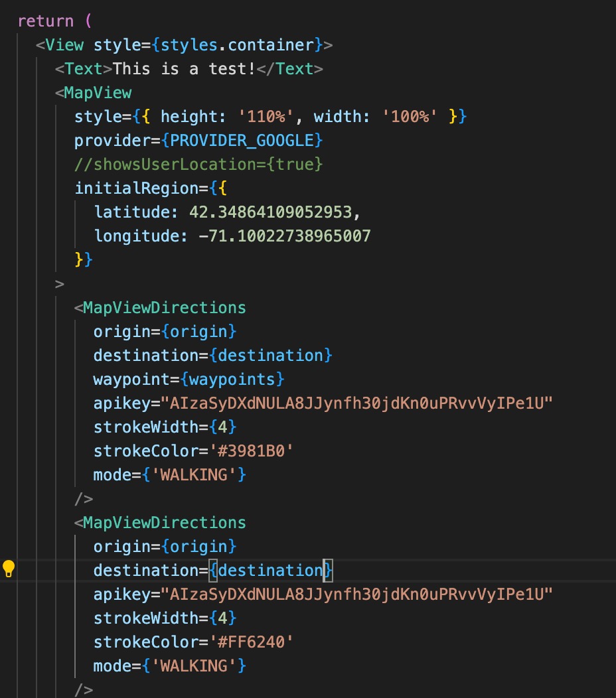Screen dimensions: 616x698
Task: Click the opening MapView tag name
Action: 98,93
